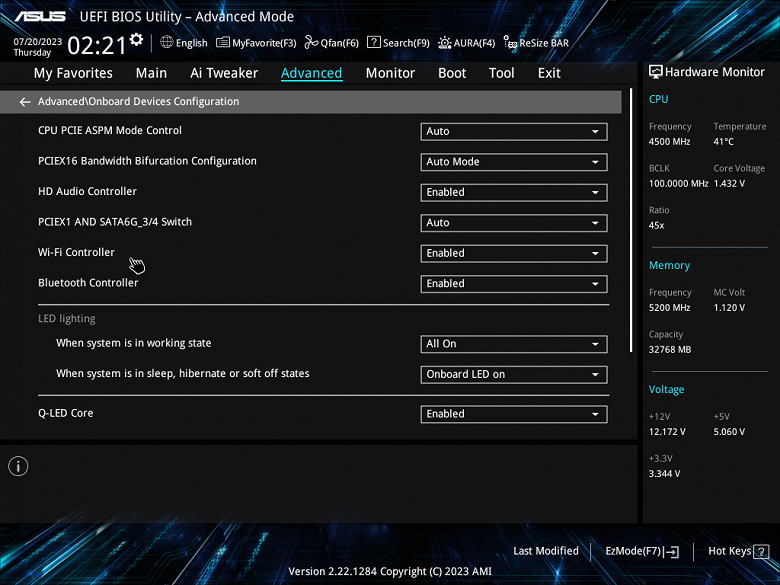
Task: Click the settings list vertical scrollbar
Action: pyautogui.click(x=631, y=220)
